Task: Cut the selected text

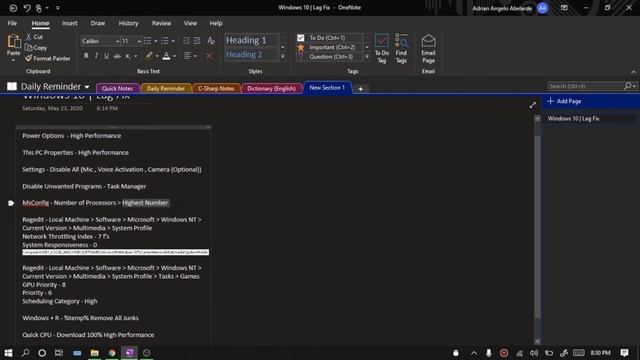Action: 34,37
